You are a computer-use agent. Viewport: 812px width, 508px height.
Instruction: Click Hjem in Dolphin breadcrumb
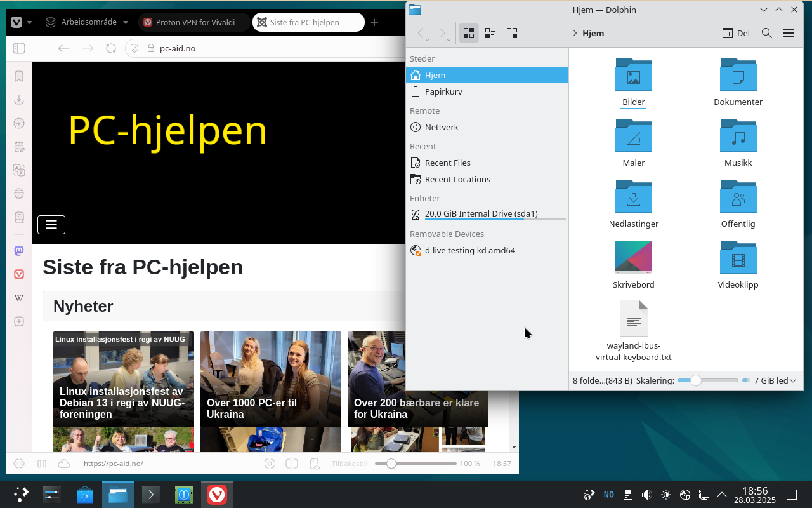click(593, 33)
